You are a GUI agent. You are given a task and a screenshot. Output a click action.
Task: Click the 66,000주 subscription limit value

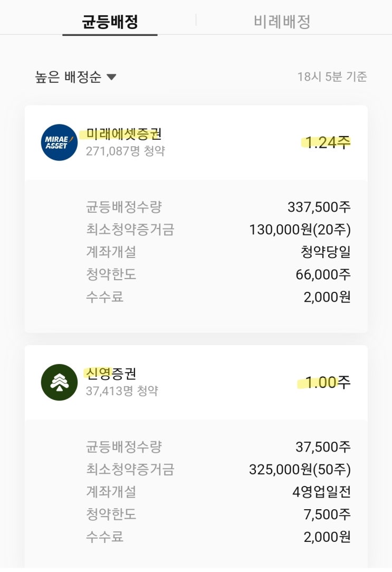point(323,274)
